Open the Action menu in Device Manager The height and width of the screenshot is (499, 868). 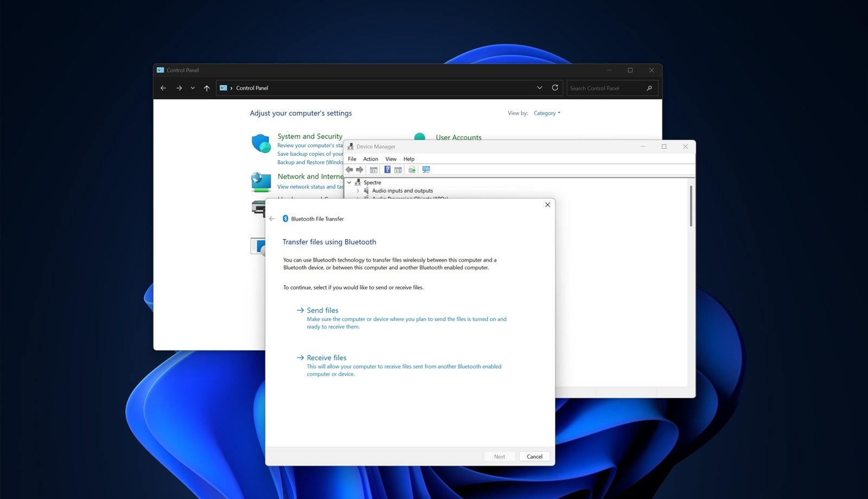[371, 159]
